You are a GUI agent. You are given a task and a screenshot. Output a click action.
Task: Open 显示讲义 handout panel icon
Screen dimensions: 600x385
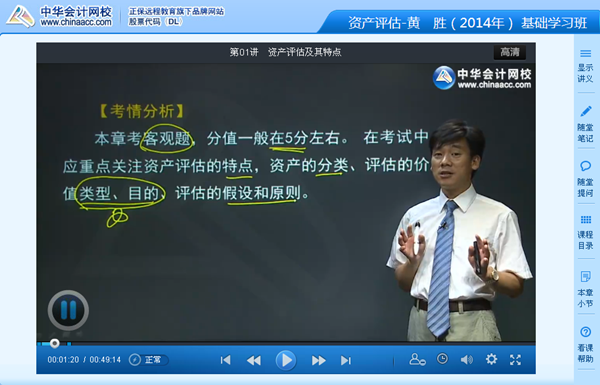[x=585, y=54]
